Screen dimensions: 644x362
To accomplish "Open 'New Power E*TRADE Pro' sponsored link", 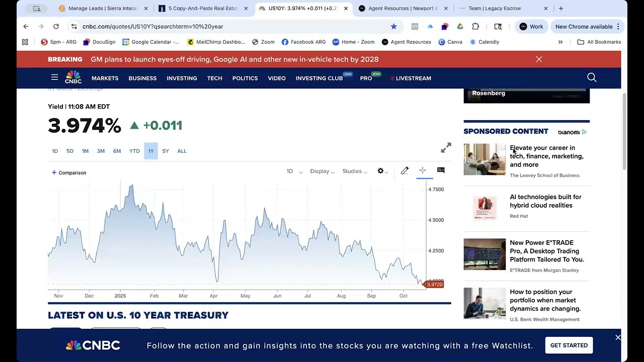I will (x=547, y=251).
